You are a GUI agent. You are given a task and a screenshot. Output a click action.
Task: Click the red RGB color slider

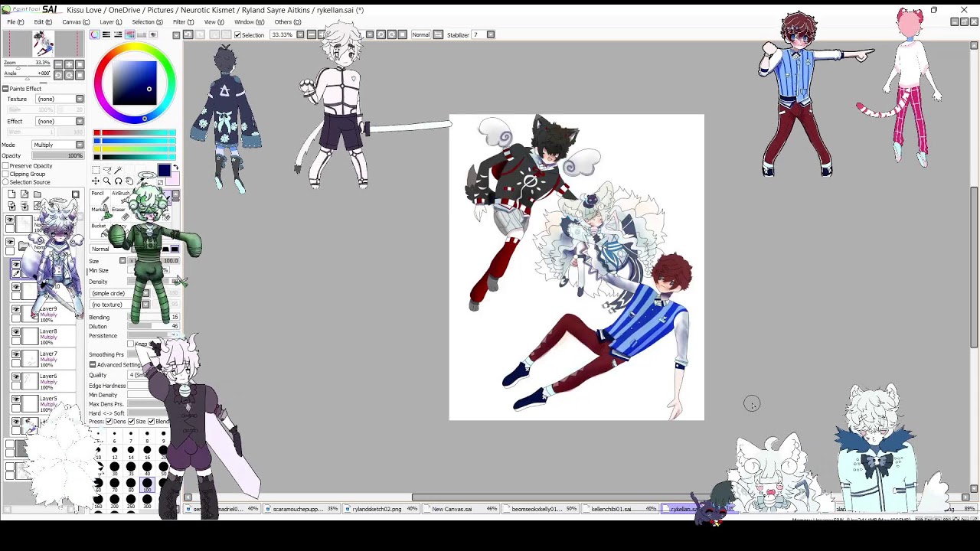coord(136,133)
